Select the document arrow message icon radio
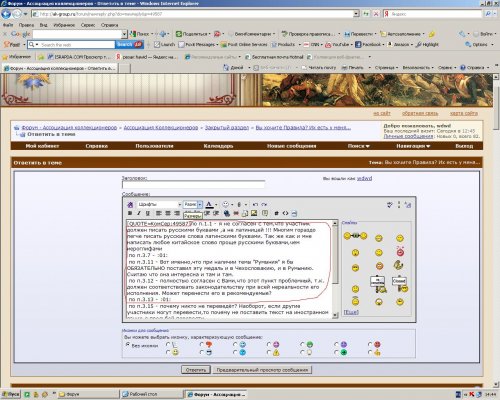The width and height of the screenshot is (500, 400). tap(168, 344)
